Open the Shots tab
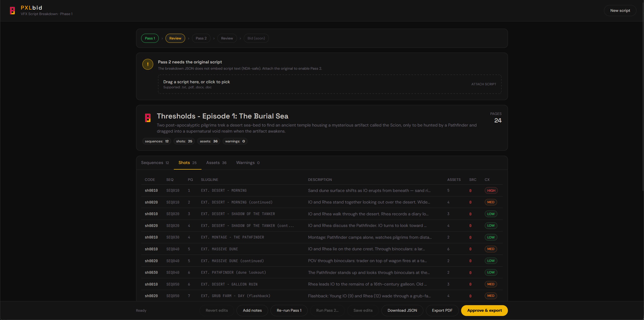 (x=187, y=163)
